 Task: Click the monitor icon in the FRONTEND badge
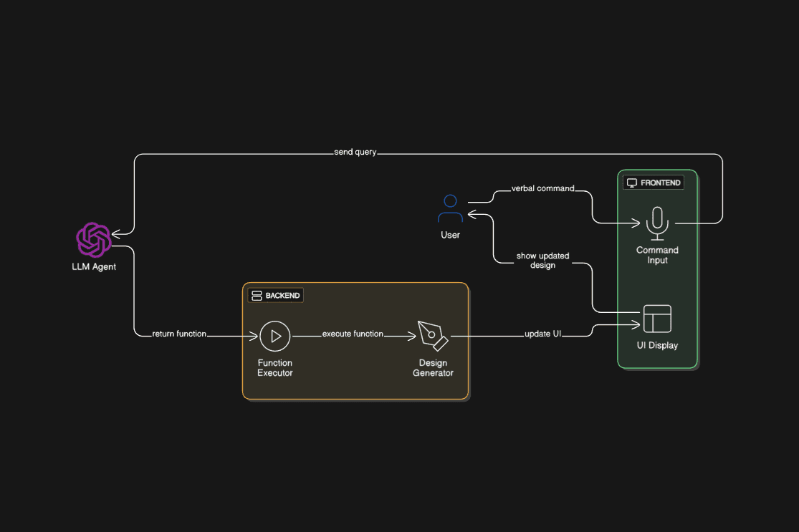[631, 182]
